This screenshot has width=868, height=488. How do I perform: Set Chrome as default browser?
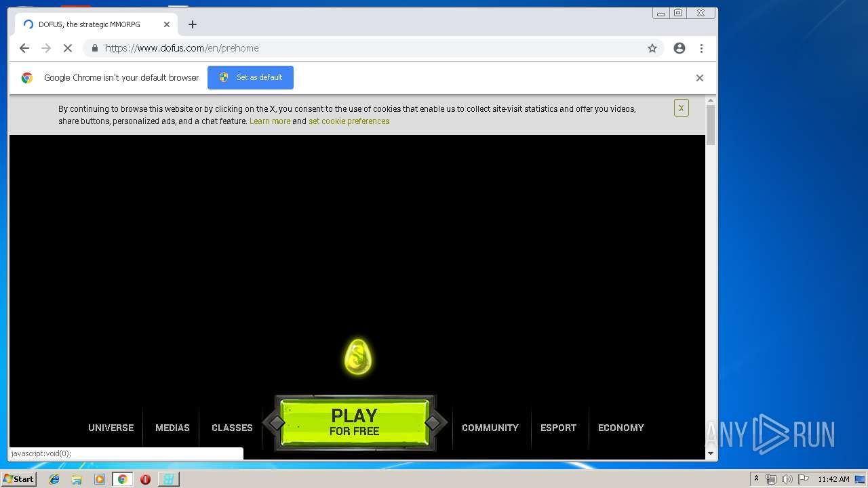tap(250, 77)
